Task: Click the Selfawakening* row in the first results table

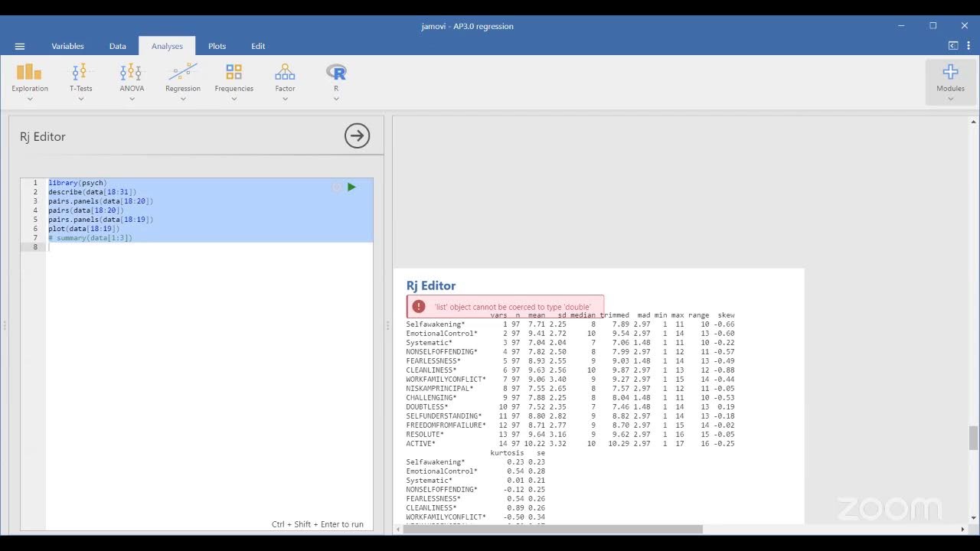Action: [570, 324]
